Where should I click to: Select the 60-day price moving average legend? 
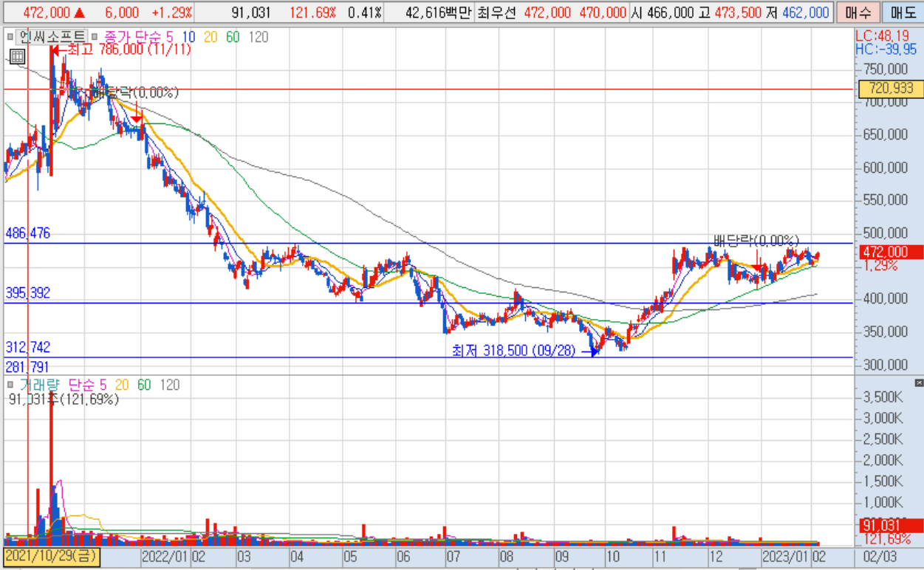click(233, 37)
